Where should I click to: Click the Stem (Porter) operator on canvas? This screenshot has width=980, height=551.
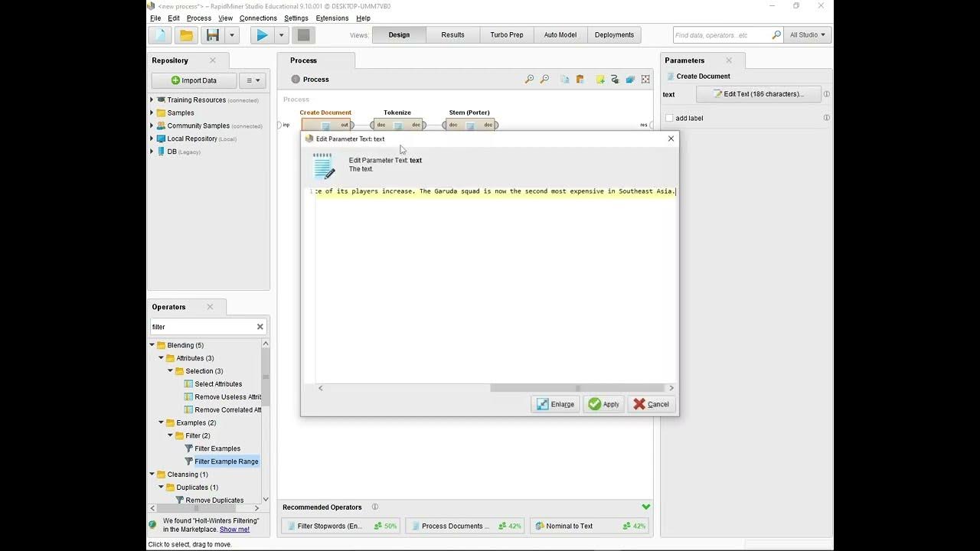(470, 125)
